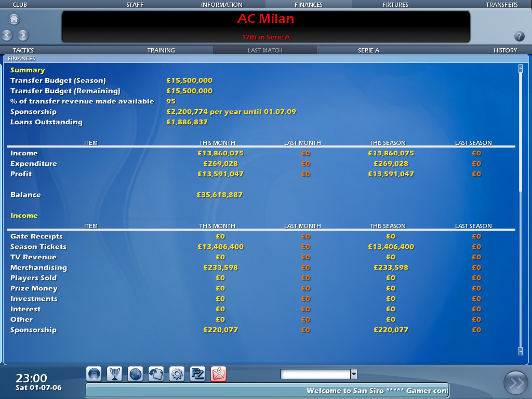Open the TRANSFERS menu
The height and width of the screenshot is (399, 532).
click(x=502, y=4)
